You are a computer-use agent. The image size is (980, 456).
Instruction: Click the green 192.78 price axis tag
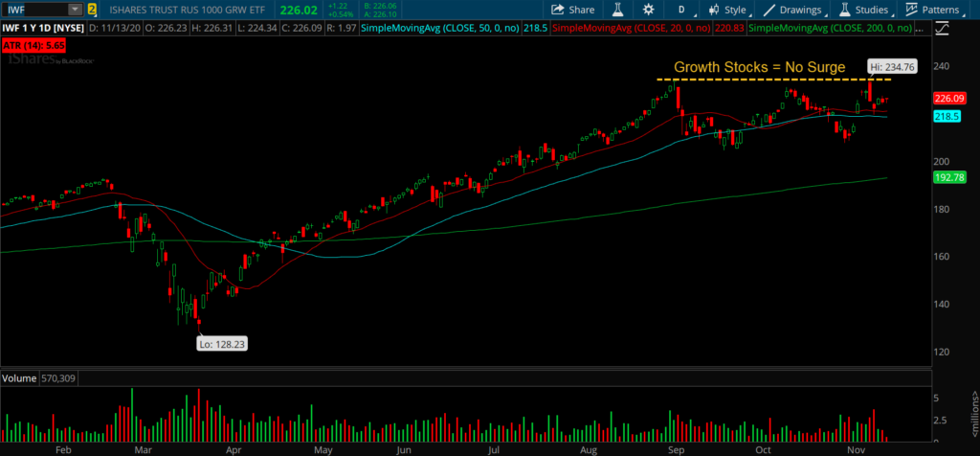click(950, 177)
